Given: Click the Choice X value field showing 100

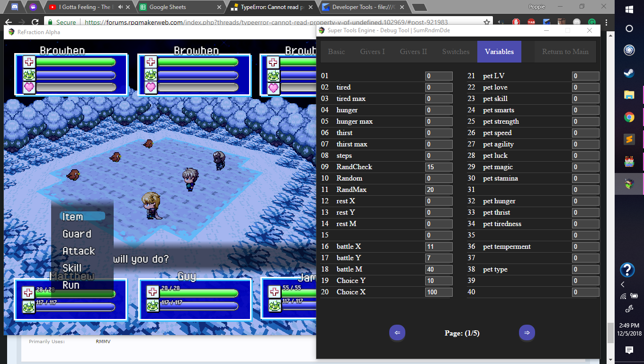Looking at the screenshot, I should coord(438,292).
